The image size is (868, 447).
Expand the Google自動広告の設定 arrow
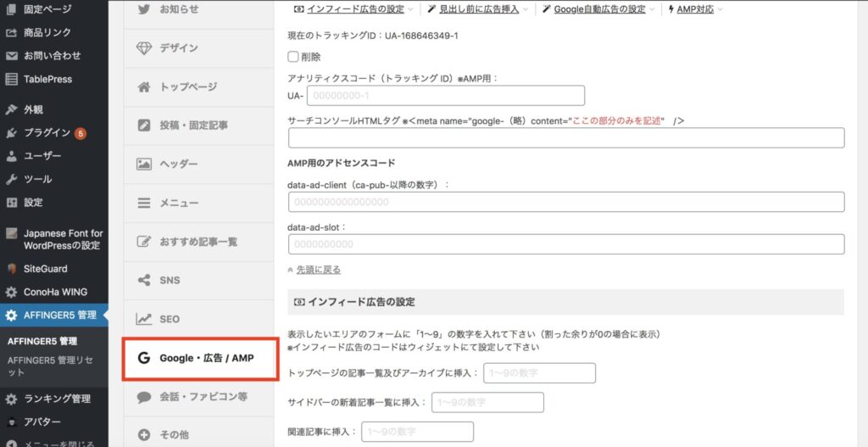[652, 9]
